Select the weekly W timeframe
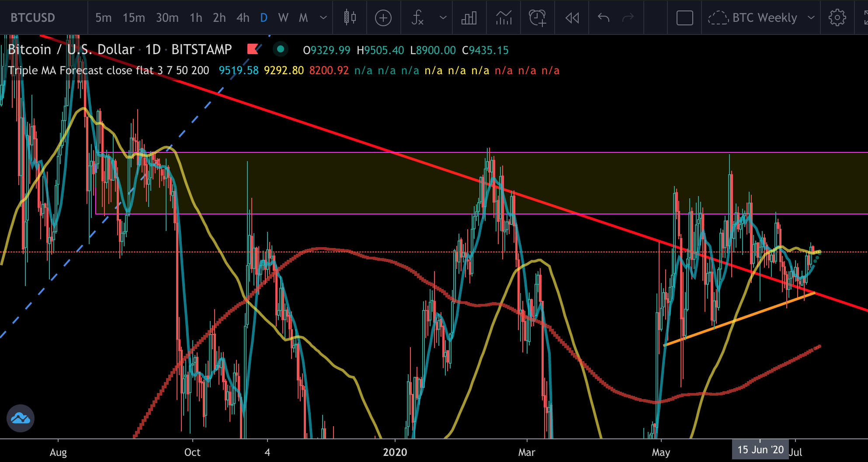 (283, 18)
